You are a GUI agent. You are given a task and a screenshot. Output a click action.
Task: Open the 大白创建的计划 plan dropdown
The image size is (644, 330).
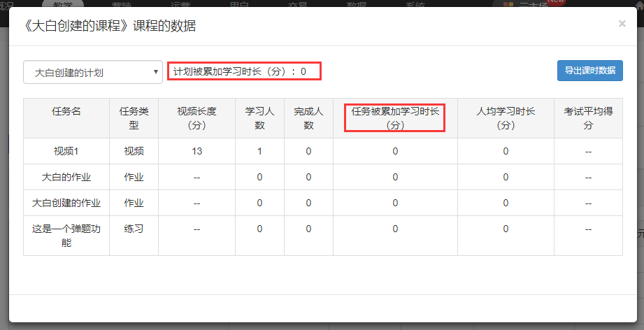point(93,72)
